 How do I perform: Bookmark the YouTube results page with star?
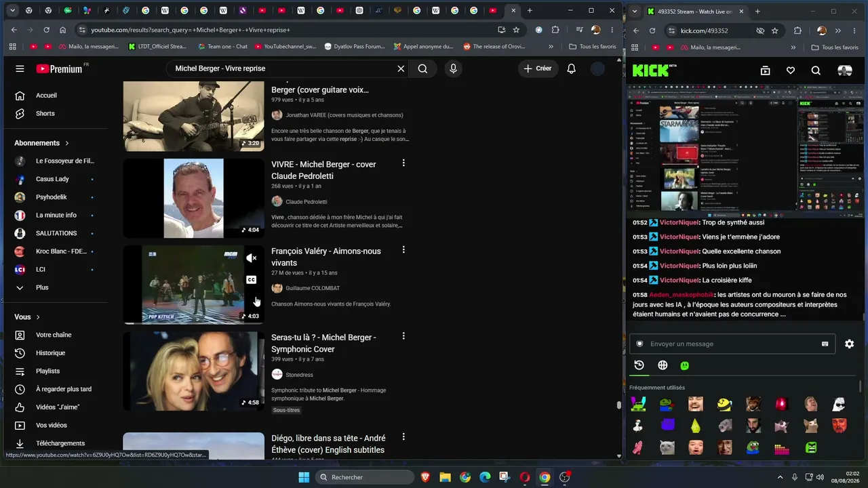[516, 30]
